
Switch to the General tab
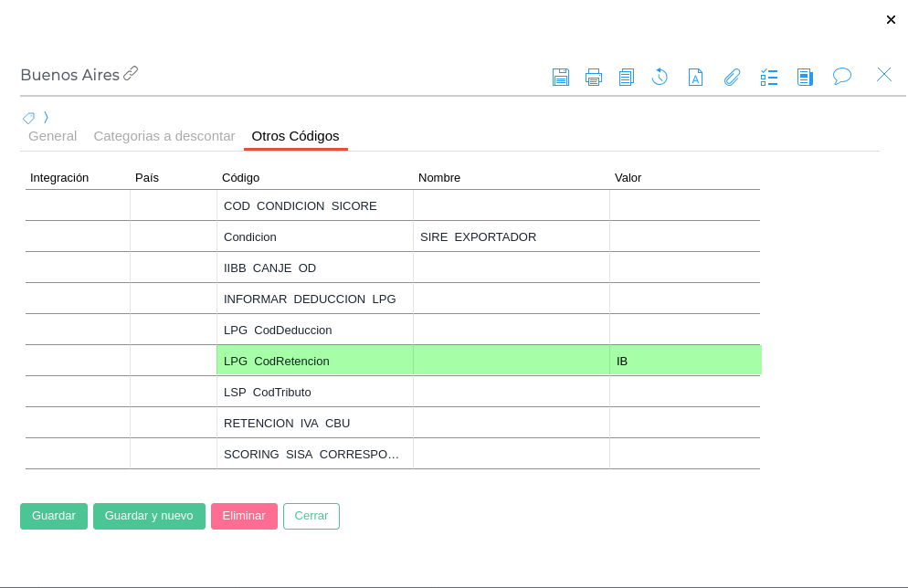[52, 136]
